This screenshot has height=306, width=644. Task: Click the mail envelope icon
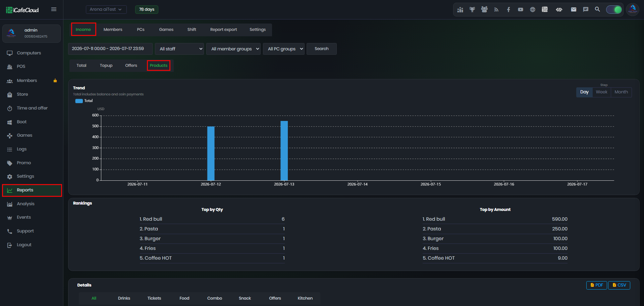[574, 9]
